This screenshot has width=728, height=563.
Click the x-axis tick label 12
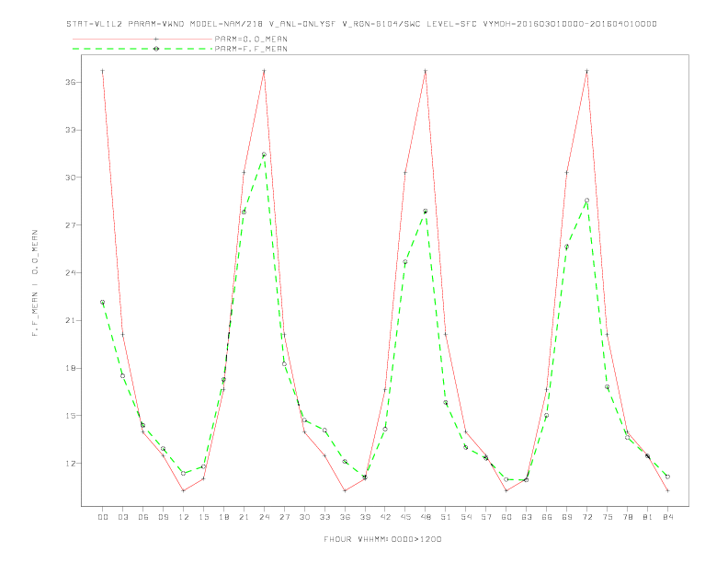pos(184,517)
